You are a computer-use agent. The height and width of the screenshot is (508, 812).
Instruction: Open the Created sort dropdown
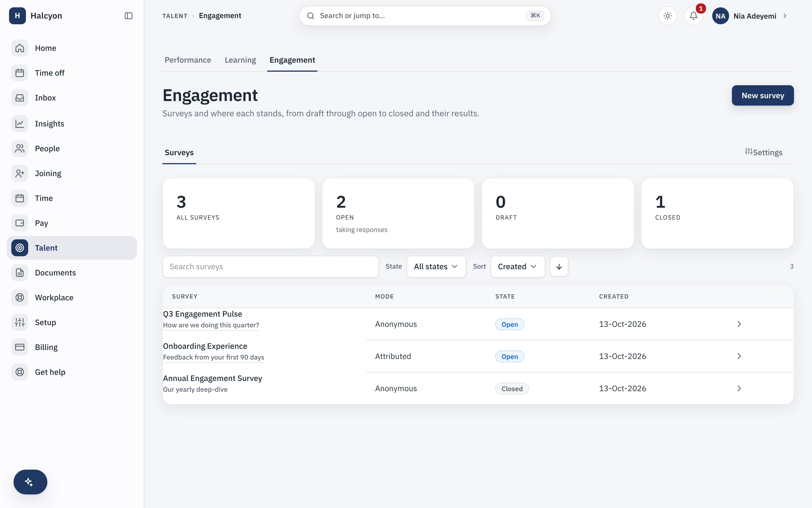tap(518, 266)
